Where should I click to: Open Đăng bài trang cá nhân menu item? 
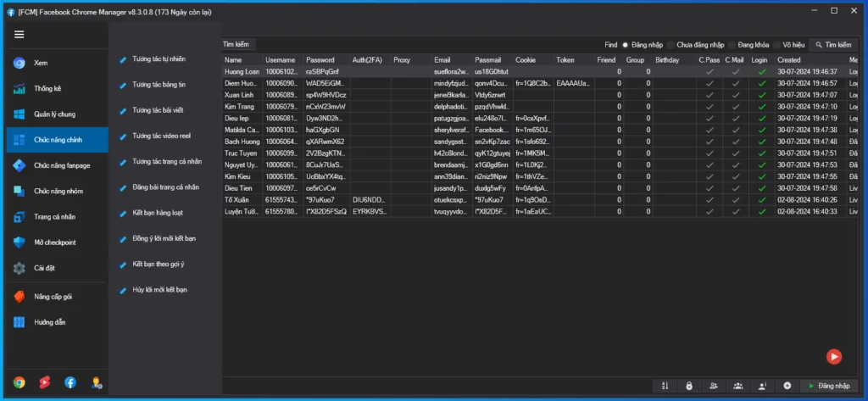(165, 187)
